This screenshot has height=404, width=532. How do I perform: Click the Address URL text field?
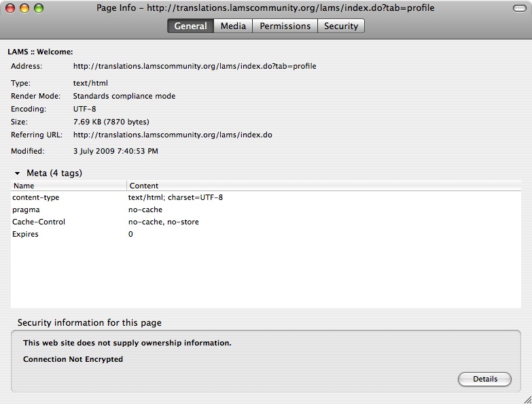(194, 66)
